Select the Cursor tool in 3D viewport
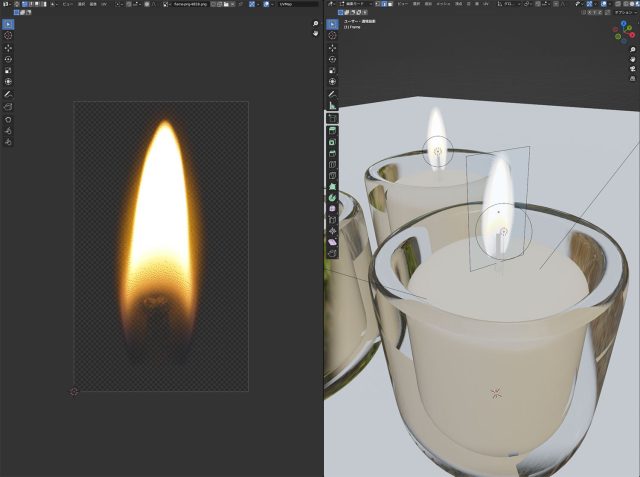 [332, 35]
